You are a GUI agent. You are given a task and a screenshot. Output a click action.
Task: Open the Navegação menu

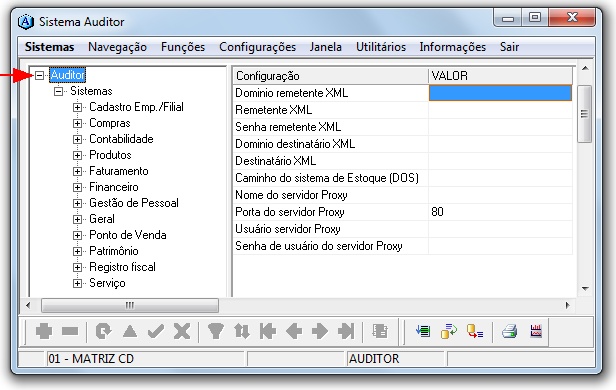[x=117, y=47]
